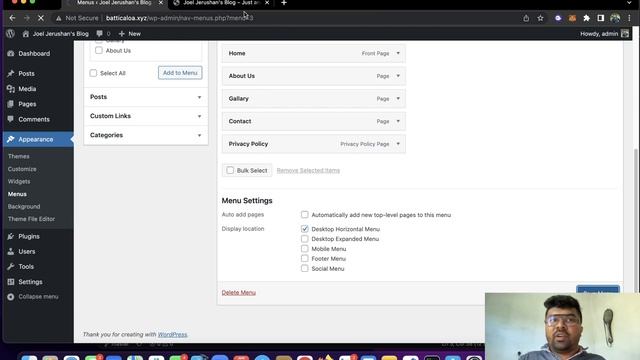Image resolution: width=640 pixels, height=360 pixels.
Task: Check Mobile Menu display location
Action: [x=304, y=249]
